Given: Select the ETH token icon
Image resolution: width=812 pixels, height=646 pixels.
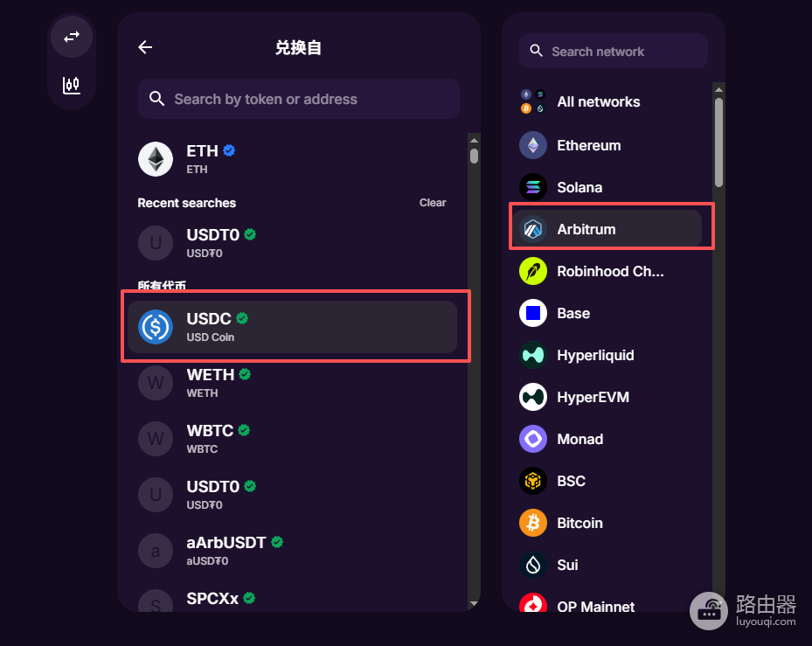Looking at the screenshot, I should point(156,159).
